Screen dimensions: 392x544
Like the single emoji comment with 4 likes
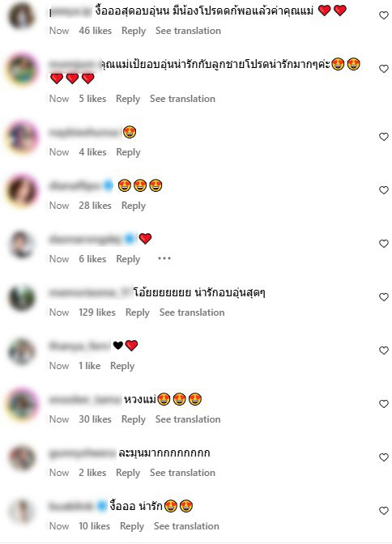[x=383, y=137]
